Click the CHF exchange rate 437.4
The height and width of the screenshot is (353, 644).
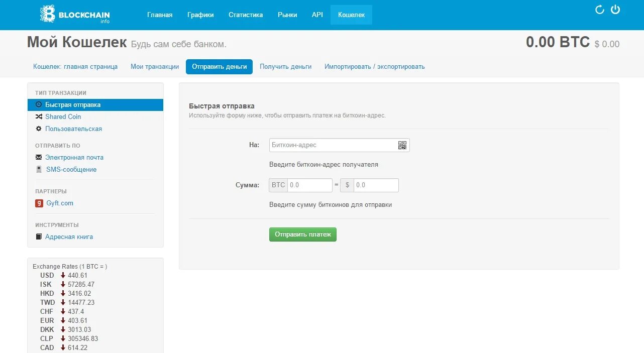[76, 311]
